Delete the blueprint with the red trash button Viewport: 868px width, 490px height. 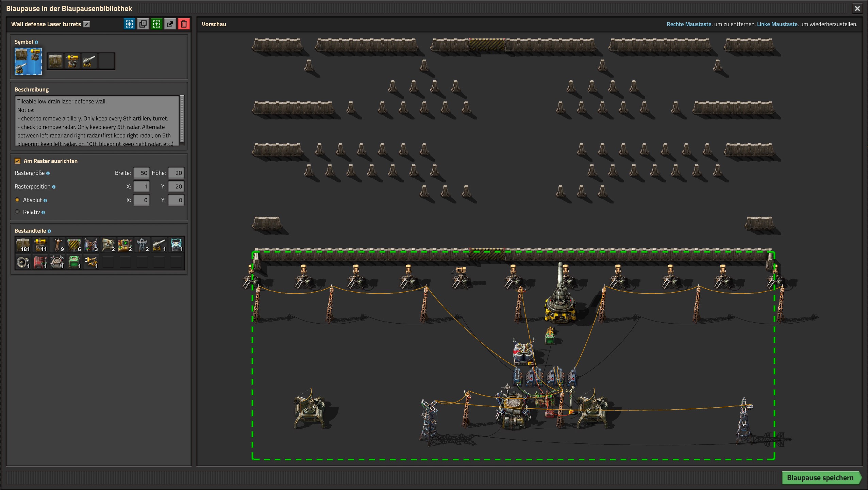(184, 24)
